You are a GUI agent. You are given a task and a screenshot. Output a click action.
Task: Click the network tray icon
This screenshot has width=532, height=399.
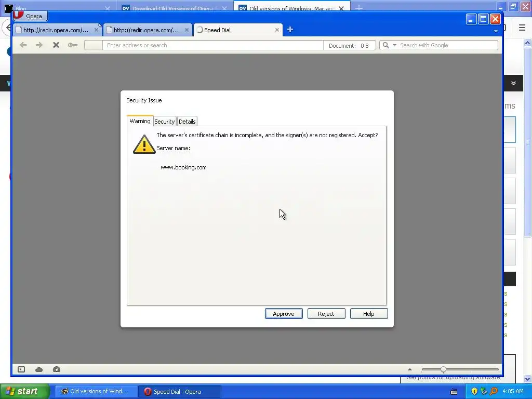[484, 391]
